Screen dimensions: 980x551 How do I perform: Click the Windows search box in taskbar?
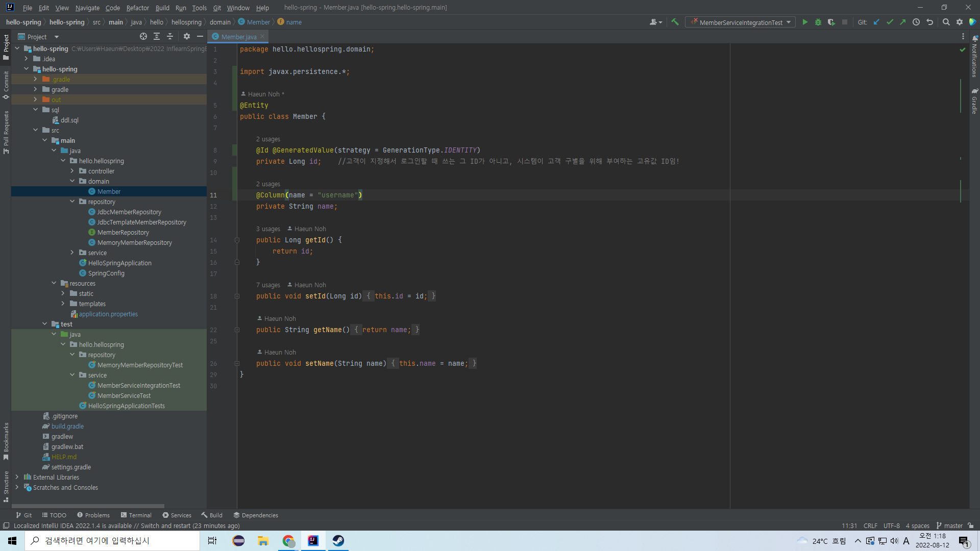(112, 541)
